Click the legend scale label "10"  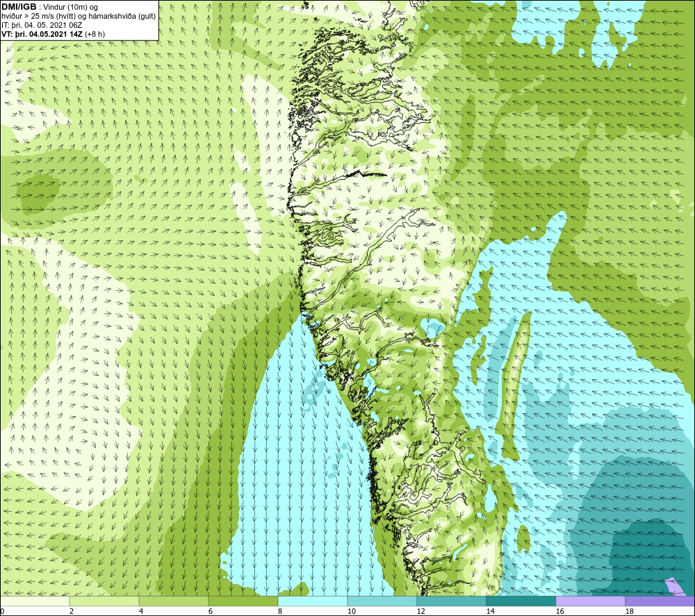coord(351,612)
